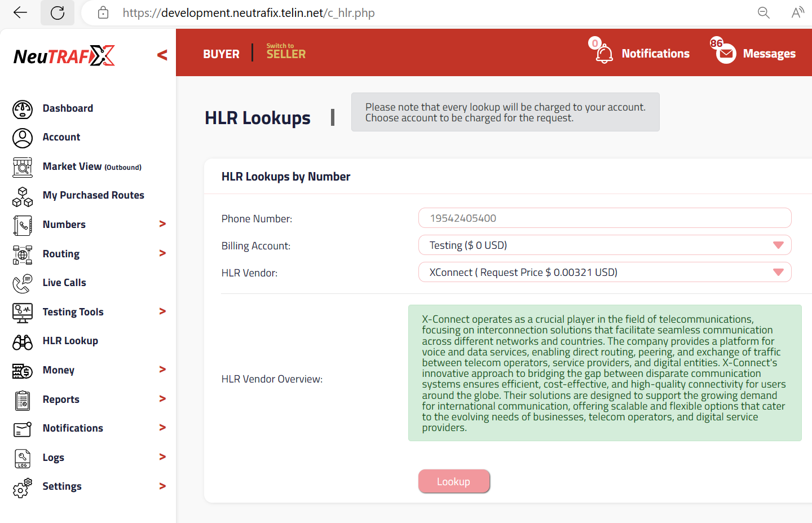Click the Logs file icon

click(23, 459)
